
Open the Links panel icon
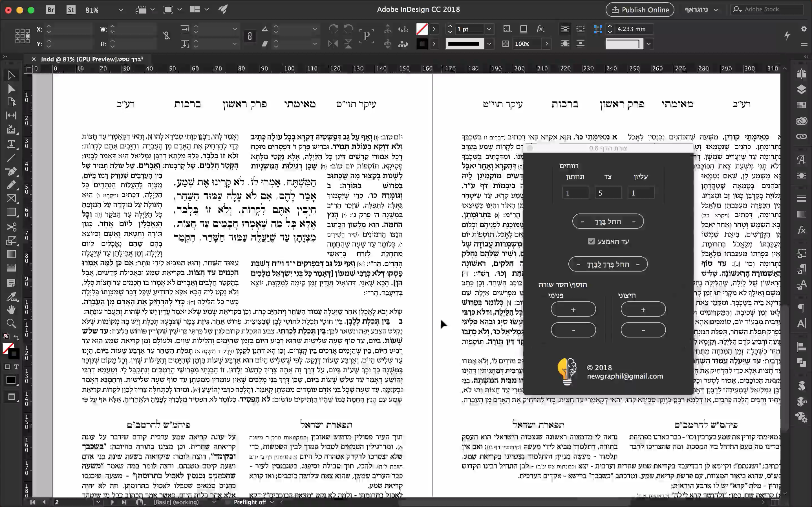coord(802,137)
